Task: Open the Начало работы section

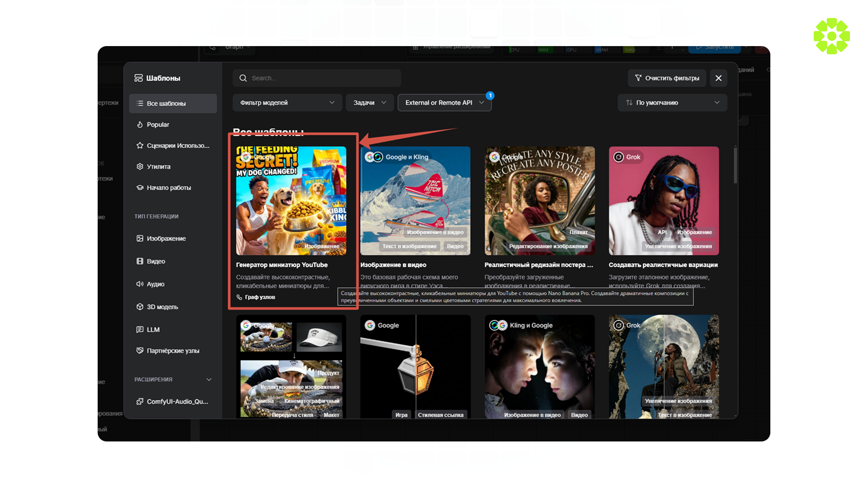Action: [169, 188]
